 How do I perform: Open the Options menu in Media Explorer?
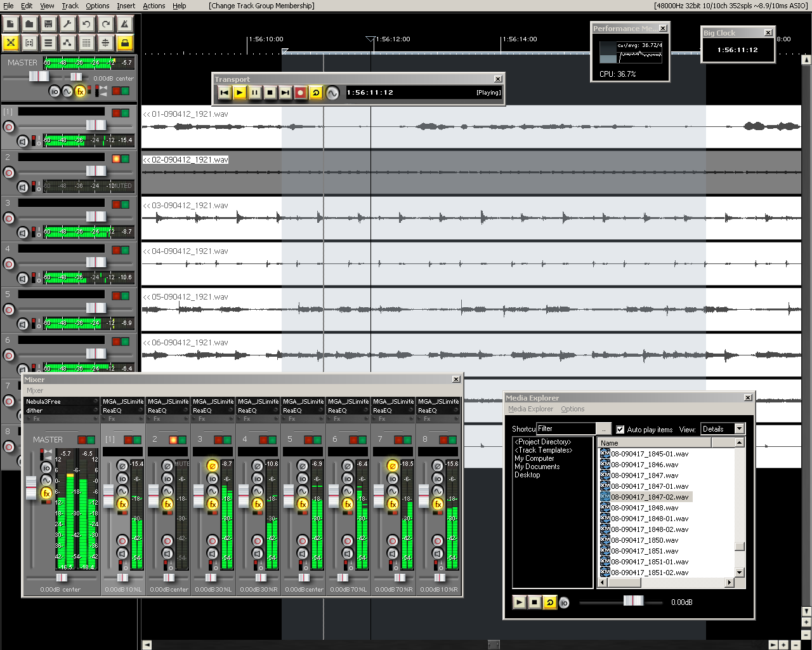(572, 409)
